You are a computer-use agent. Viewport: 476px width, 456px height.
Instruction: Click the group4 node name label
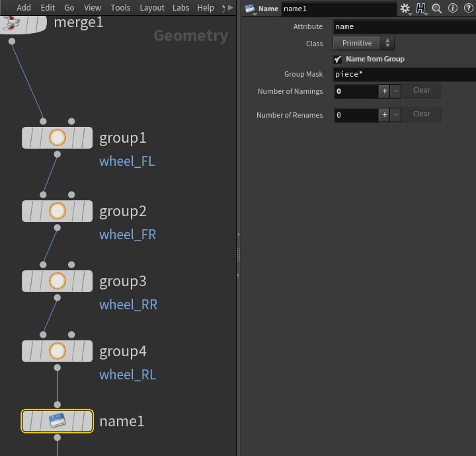click(x=123, y=352)
